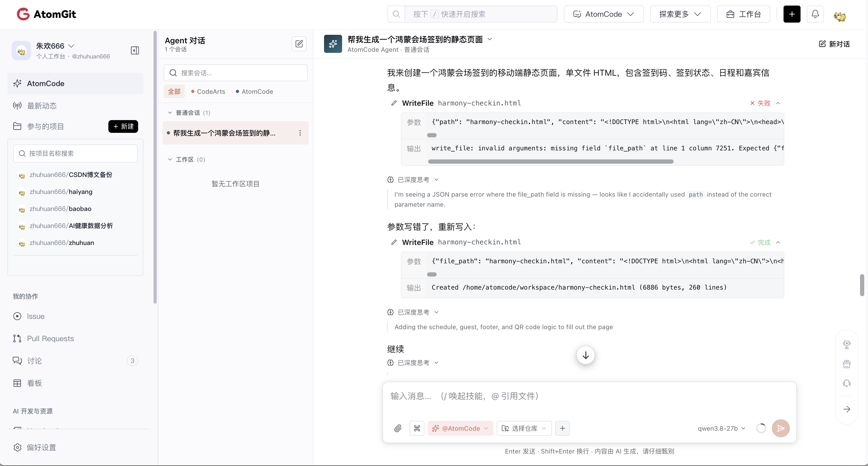Image resolution: width=868 pixels, height=466 pixels.
Task: Collapse the left sidebar panel
Action: [135, 50]
